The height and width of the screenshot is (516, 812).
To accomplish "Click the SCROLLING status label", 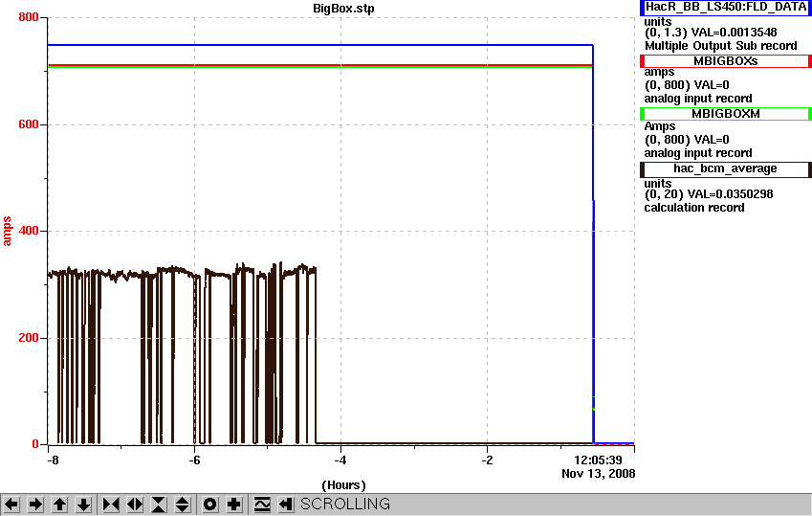I will click(345, 505).
